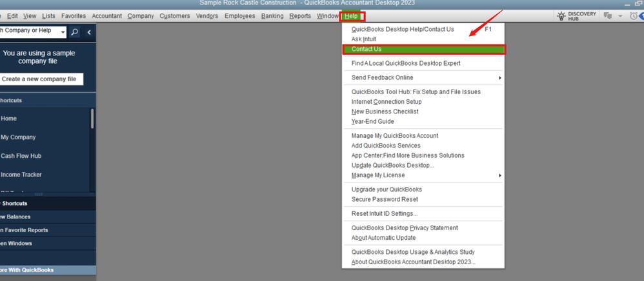Screen dimensions: 644x281
Task: Choose Reset Intuit ID Settings...
Action: [423, 213]
